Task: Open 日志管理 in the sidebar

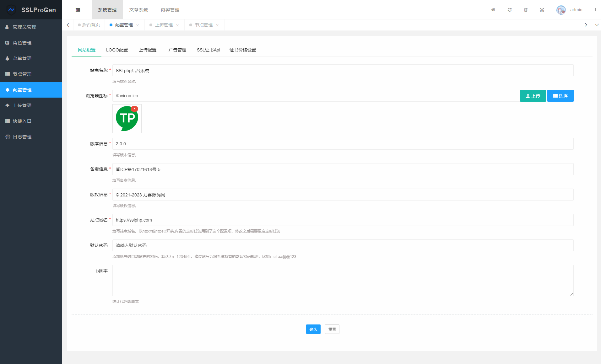Action: click(22, 137)
